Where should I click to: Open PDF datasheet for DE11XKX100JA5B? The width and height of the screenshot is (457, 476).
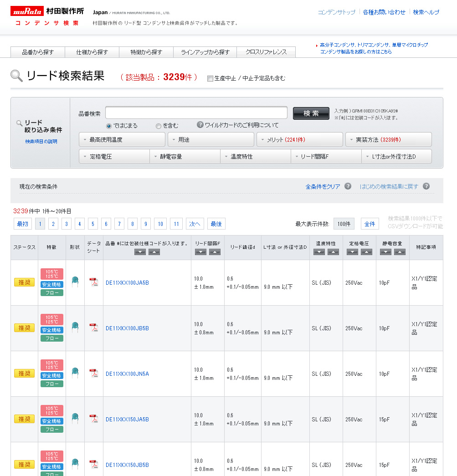point(94,282)
